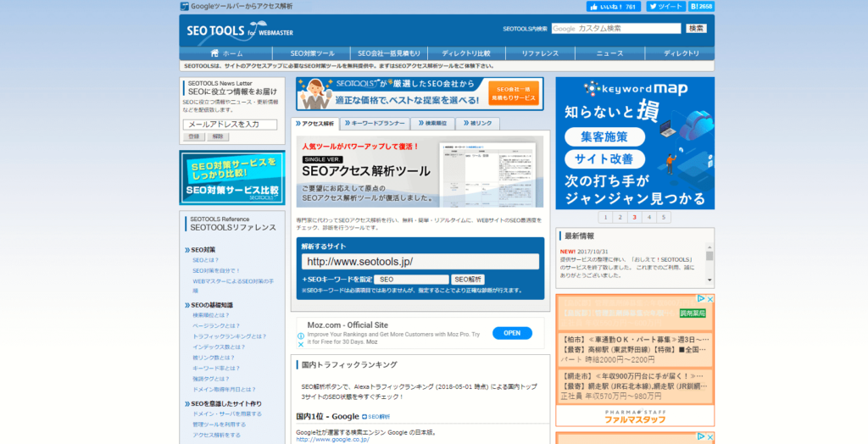Open ディレクトリ比較 navigation item
868x444 pixels.
click(466, 53)
